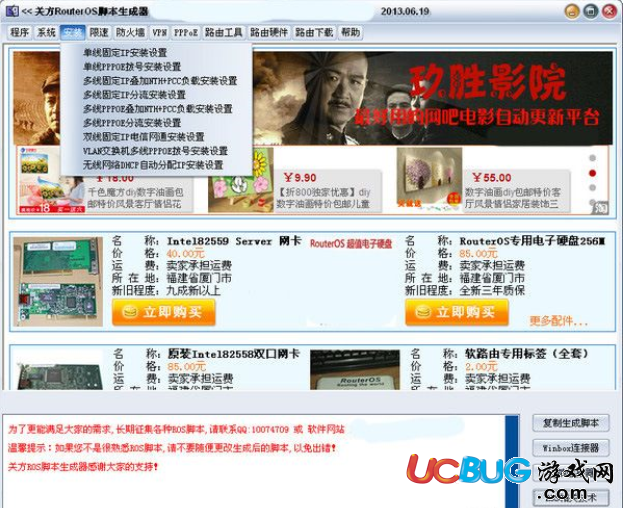Click the highlighted 安装 menu
The image size is (623, 508).
[73, 32]
